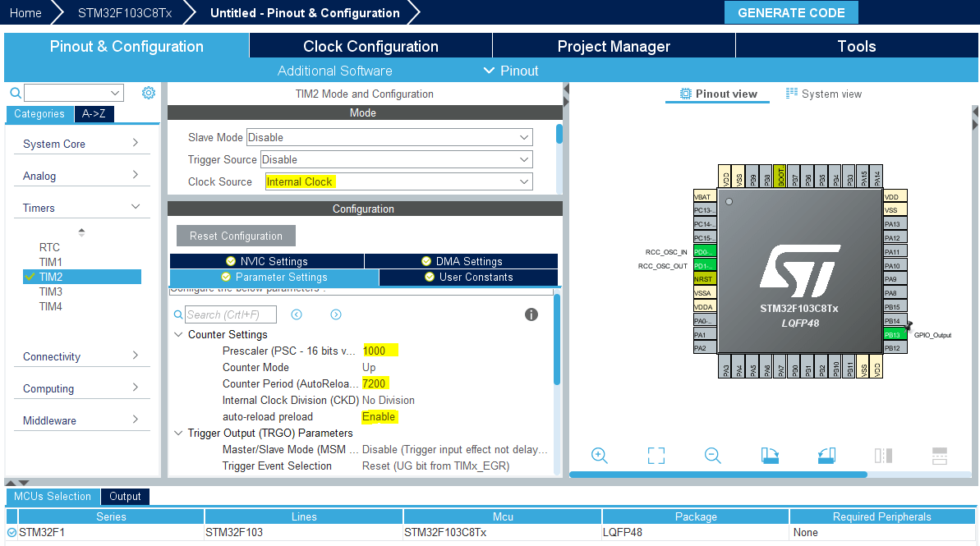Rotate chip clockwise using the rotate icon
The image size is (980, 546).
[770, 456]
